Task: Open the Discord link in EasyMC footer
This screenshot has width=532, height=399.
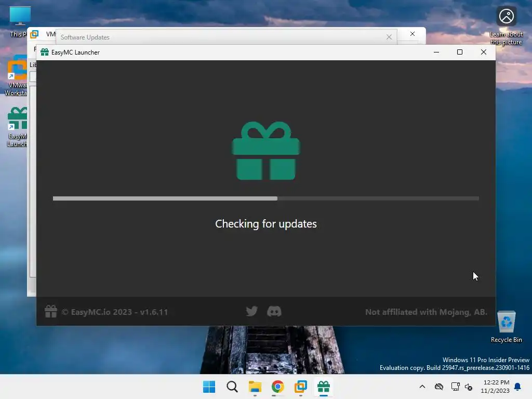Action: click(x=274, y=311)
